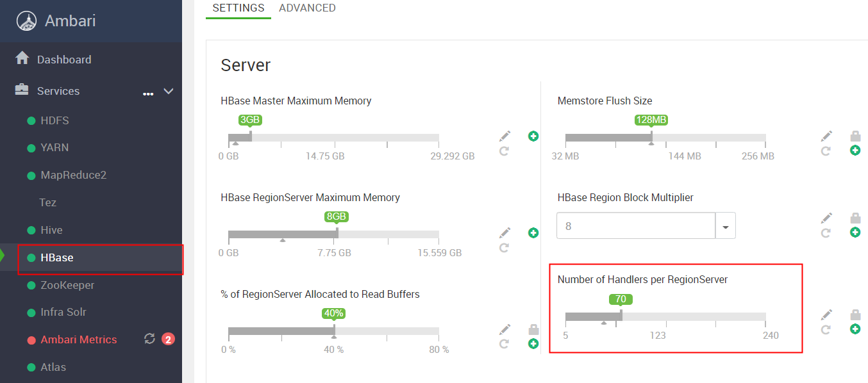This screenshot has height=383, width=868.
Task: Open the Dashboard home icon
Action: tap(22, 58)
